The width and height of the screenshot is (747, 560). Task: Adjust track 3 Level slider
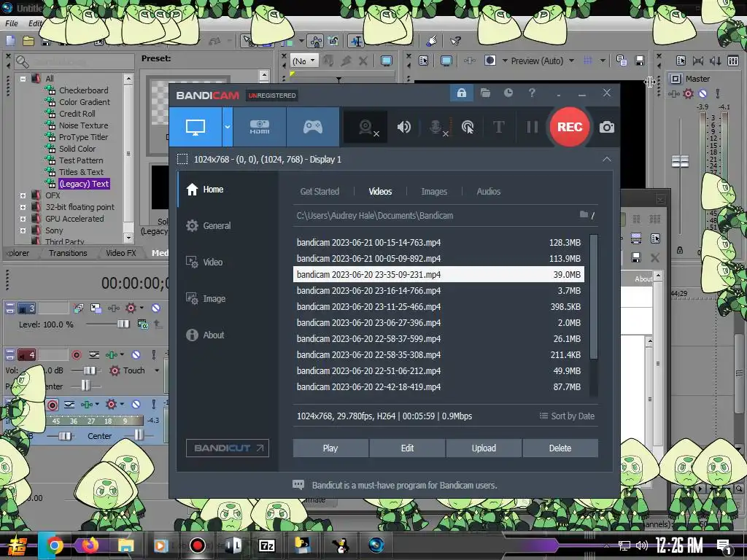tap(123, 324)
